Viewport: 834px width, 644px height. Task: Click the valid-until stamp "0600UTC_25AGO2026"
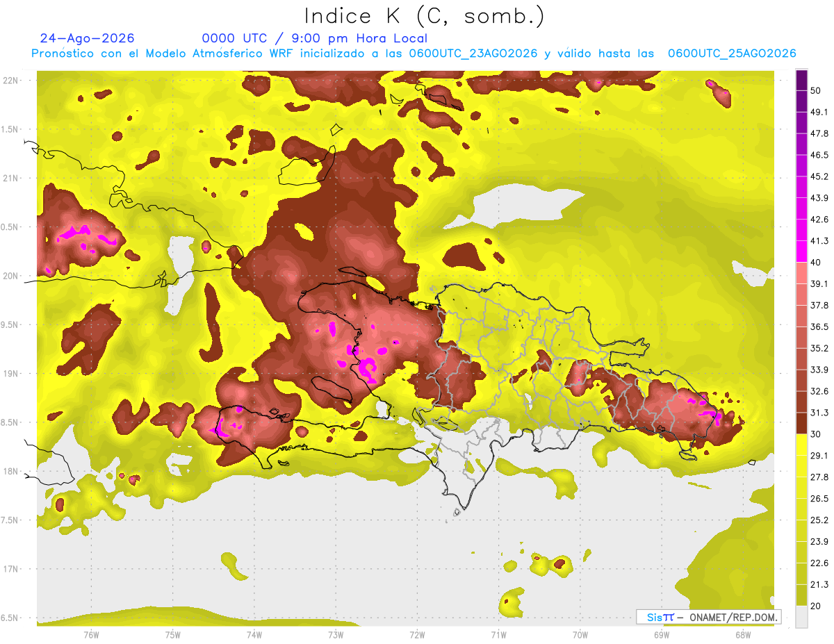pyautogui.click(x=732, y=53)
